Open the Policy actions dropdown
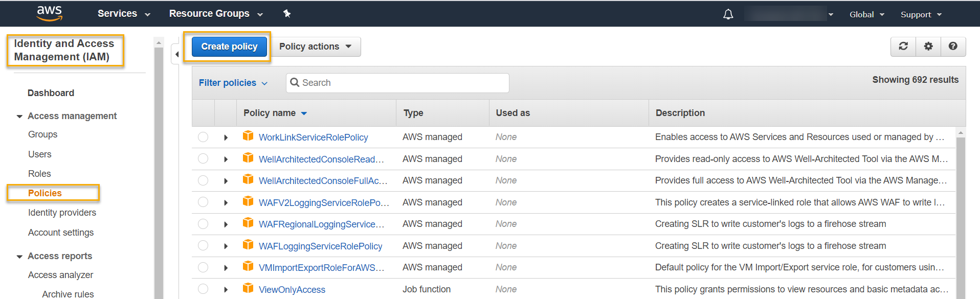 coord(316,47)
